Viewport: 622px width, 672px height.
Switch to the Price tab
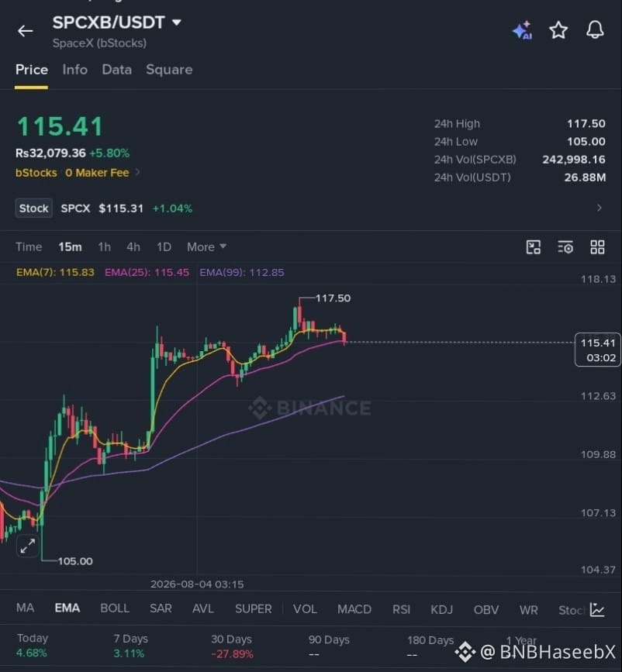click(32, 70)
